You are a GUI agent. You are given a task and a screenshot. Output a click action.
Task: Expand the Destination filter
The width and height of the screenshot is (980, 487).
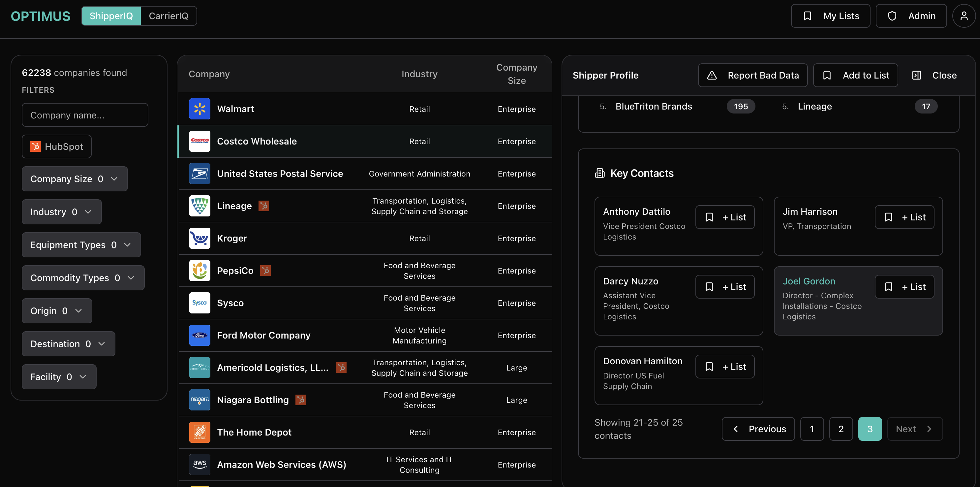pos(68,344)
